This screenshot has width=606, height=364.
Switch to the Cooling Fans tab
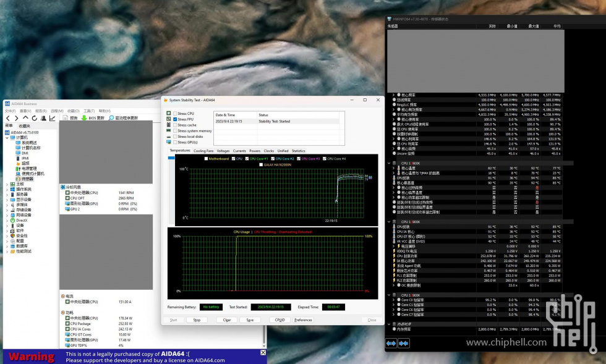coord(203,151)
